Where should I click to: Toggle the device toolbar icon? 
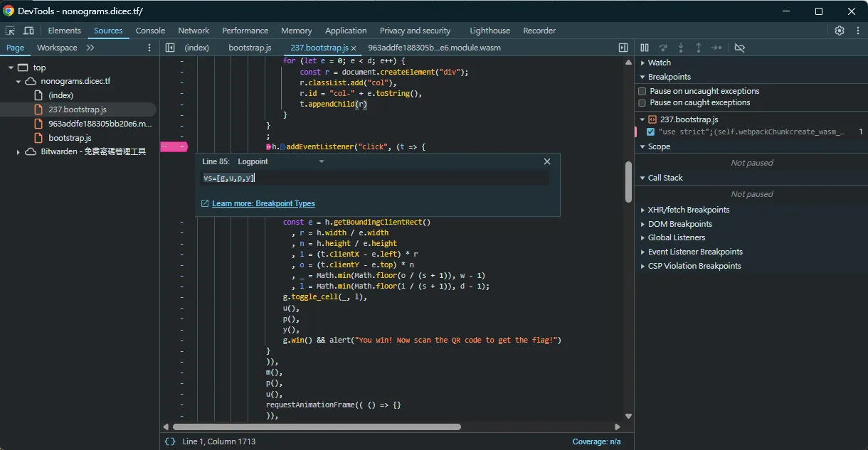pos(27,31)
